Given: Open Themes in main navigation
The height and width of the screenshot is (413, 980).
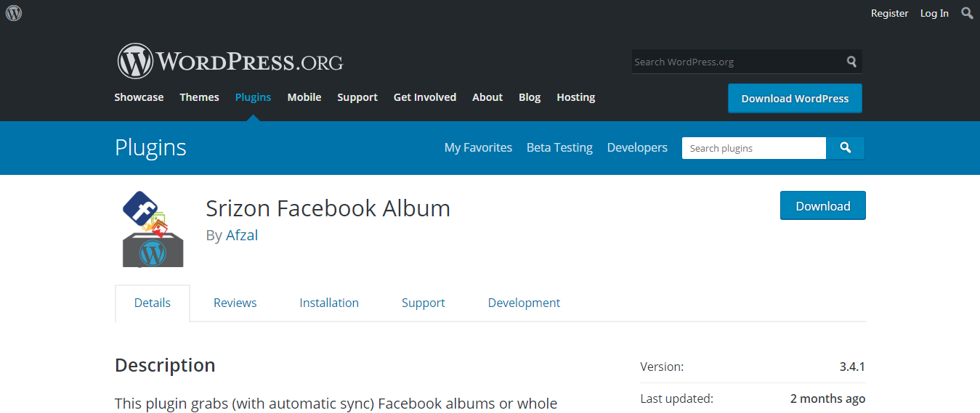Looking at the screenshot, I should [199, 97].
